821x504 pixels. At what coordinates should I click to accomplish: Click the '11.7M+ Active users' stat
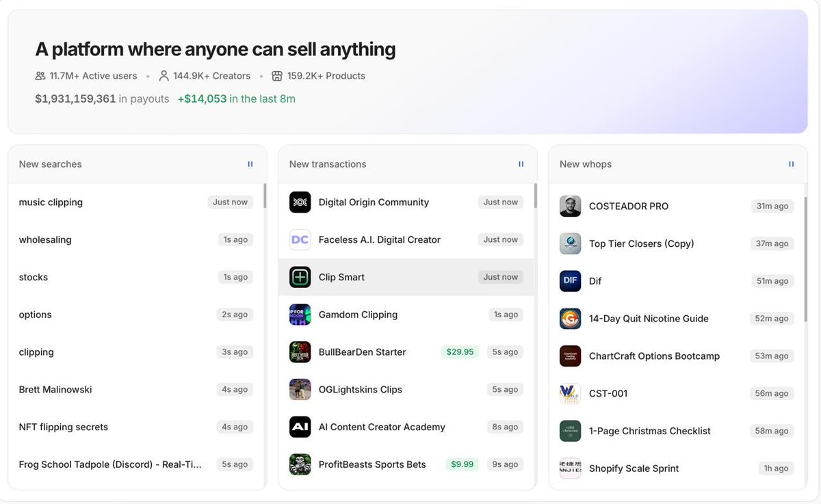pos(86,76)
